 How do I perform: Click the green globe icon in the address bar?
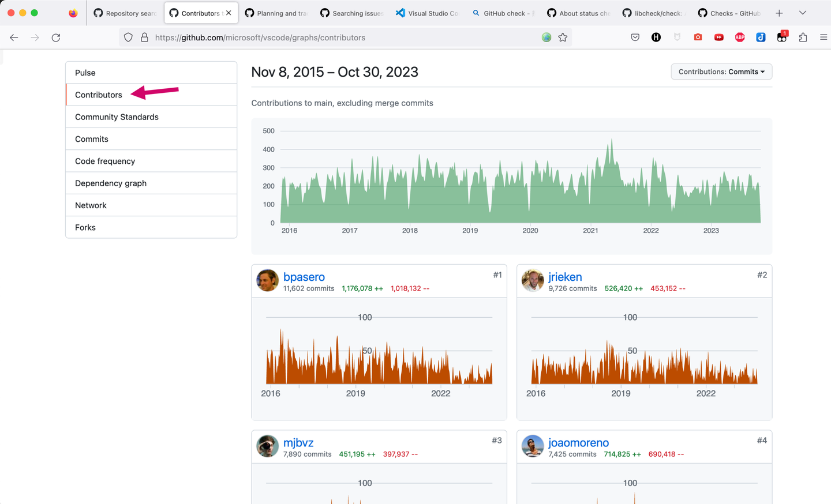(x=546, y=37)
